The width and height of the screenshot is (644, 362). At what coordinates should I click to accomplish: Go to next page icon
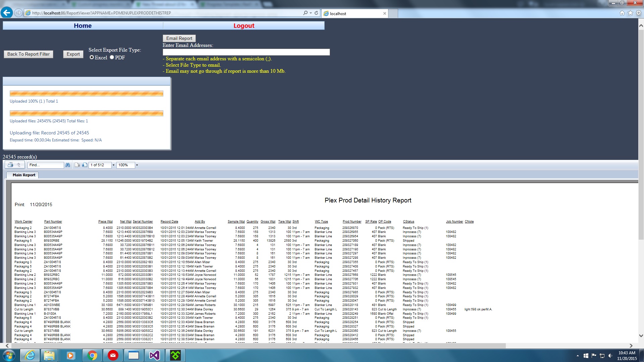point(85,165)
